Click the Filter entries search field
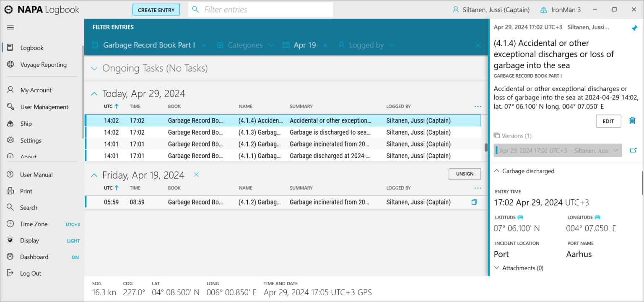644x302 pixels. pos(260,10)
